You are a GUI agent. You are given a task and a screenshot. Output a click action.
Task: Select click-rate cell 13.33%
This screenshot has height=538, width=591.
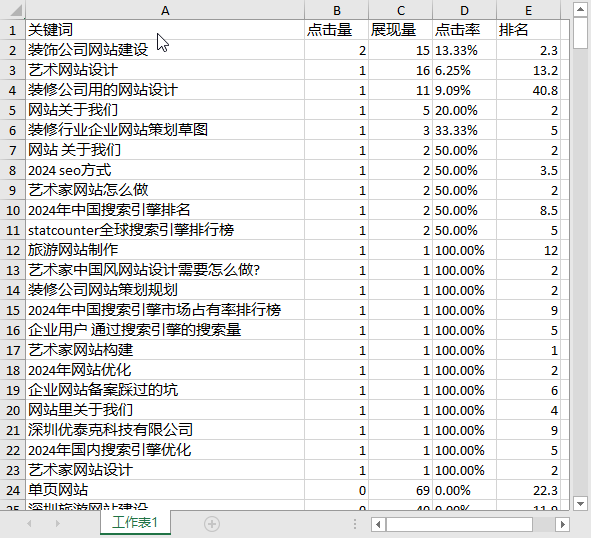pyautogui.click(x=464, y=50)
